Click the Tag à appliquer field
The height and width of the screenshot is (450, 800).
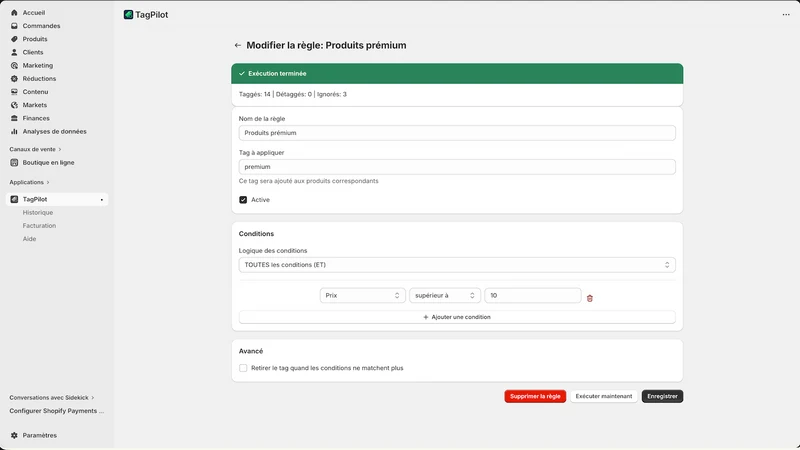pos(457,167)
